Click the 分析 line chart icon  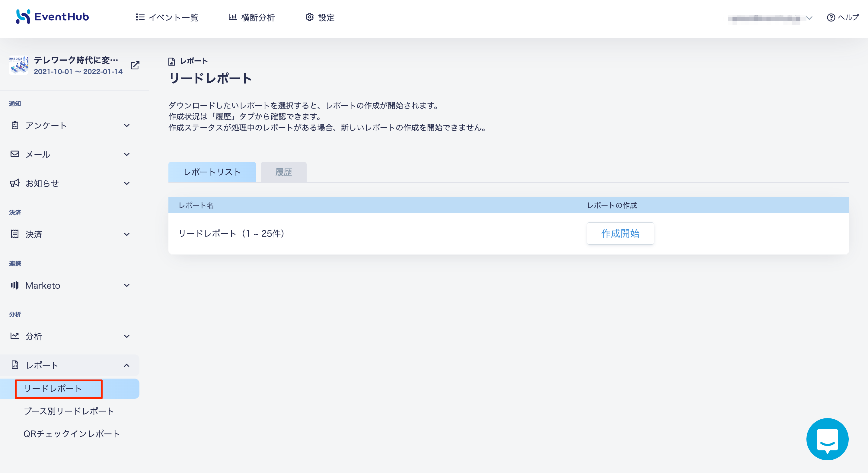(x=15, y=335)
